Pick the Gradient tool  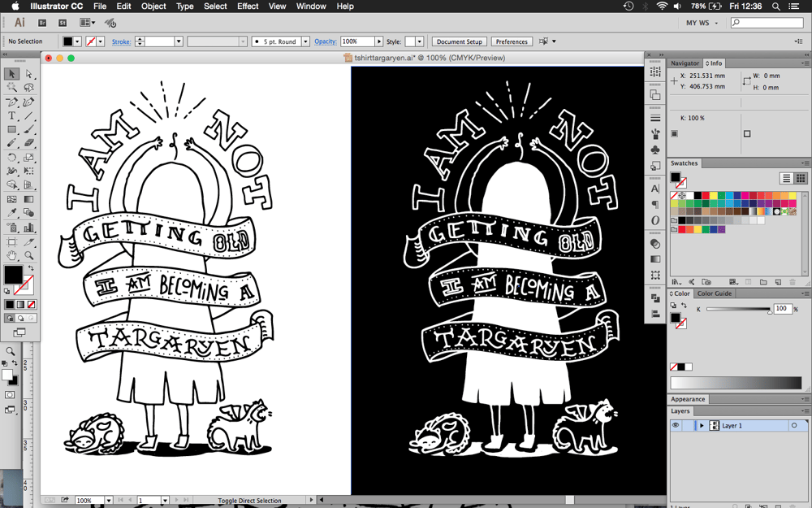pyautogui.click(x=28, y=199)
